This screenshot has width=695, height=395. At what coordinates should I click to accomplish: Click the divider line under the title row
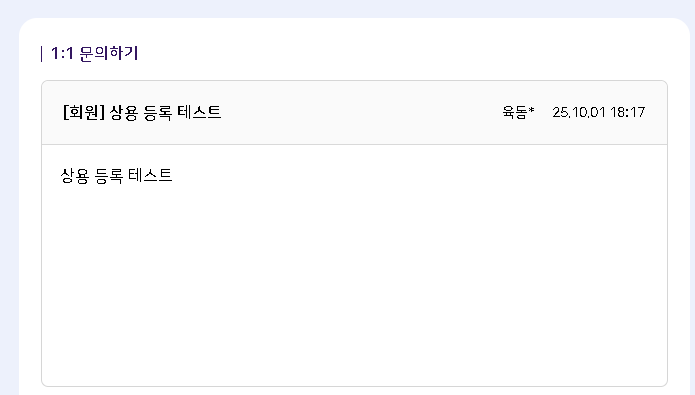click(355, 145)
